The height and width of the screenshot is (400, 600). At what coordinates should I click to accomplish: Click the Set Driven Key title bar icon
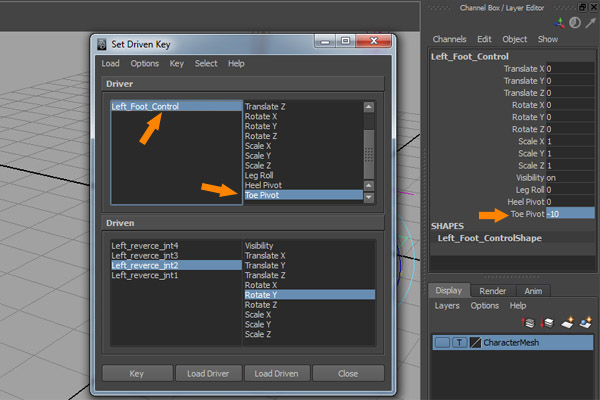[101, 44]
